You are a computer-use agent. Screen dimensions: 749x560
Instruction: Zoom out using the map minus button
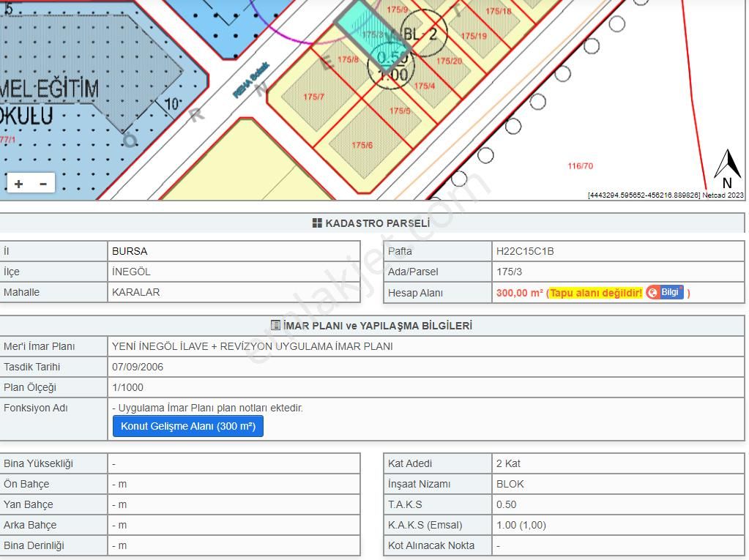pos(43,182)
